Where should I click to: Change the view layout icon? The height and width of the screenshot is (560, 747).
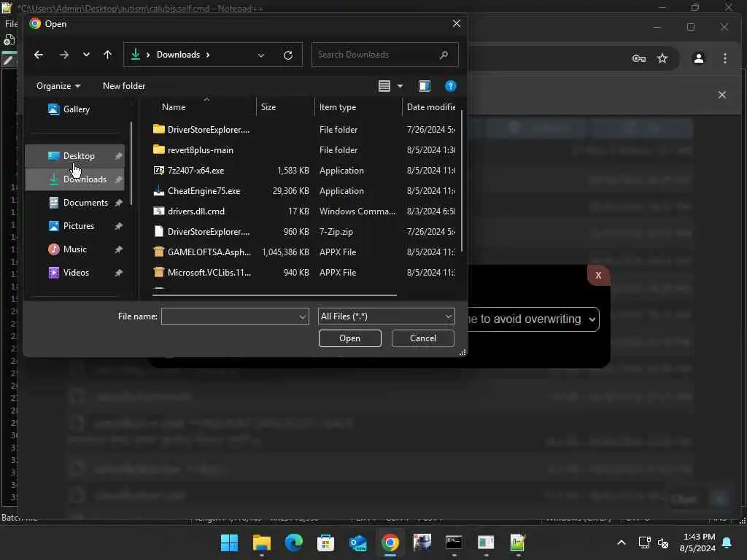[384, 86]
